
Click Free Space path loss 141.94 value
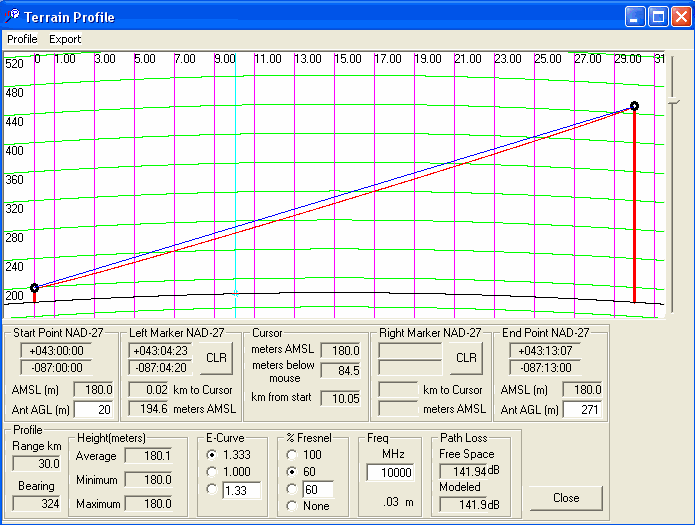pyautogui.click(x=463, y=471)
